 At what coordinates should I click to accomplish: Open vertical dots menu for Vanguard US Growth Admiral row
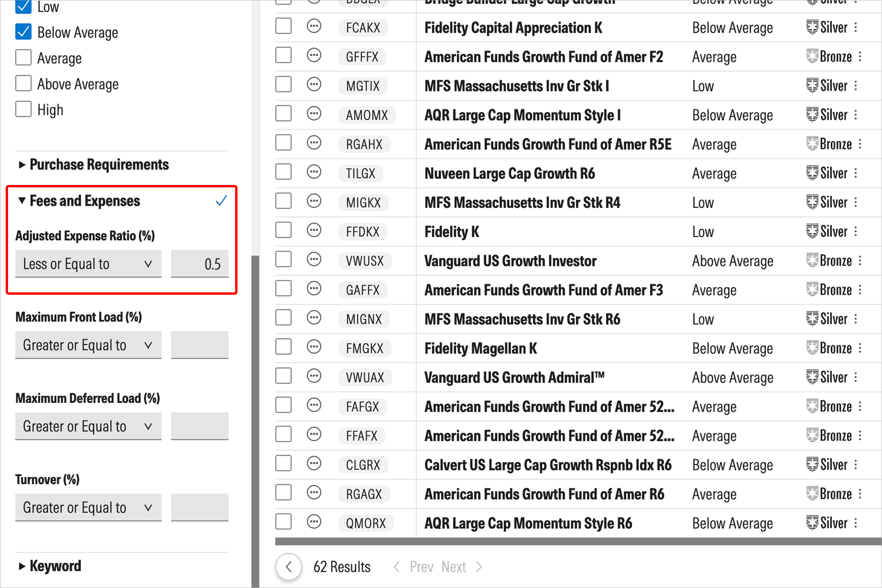tap(856, 377)
